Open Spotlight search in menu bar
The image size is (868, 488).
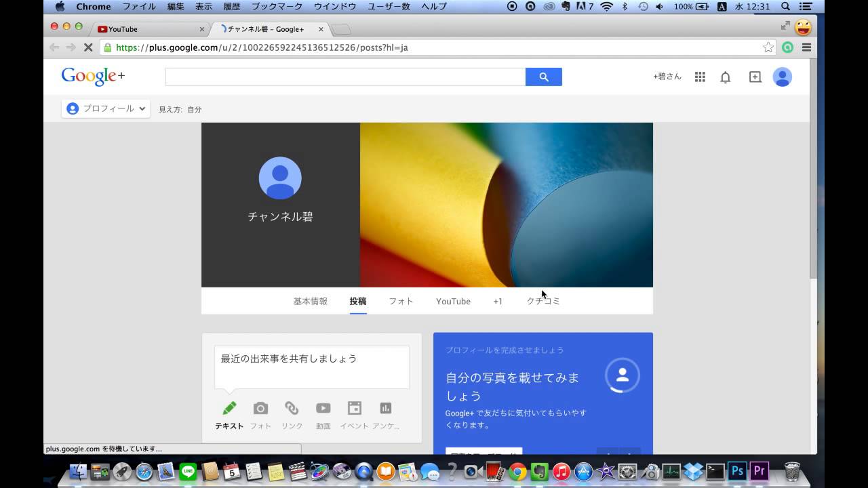tap(785, 6)
